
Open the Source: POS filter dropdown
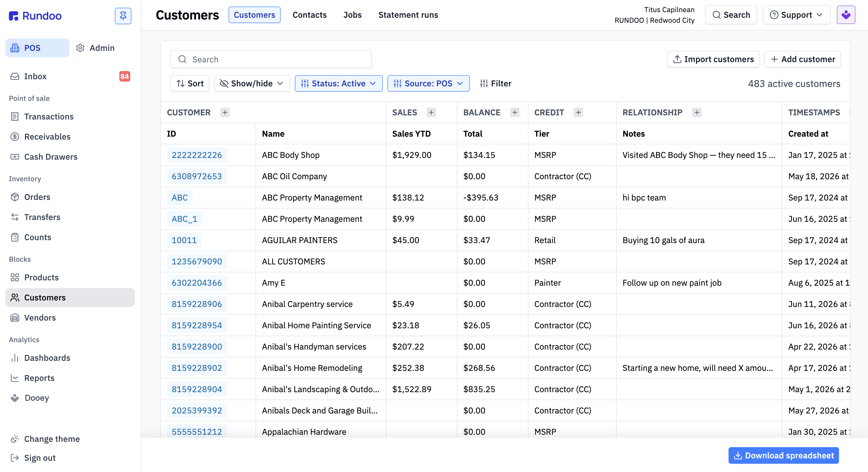pos(428,83)
